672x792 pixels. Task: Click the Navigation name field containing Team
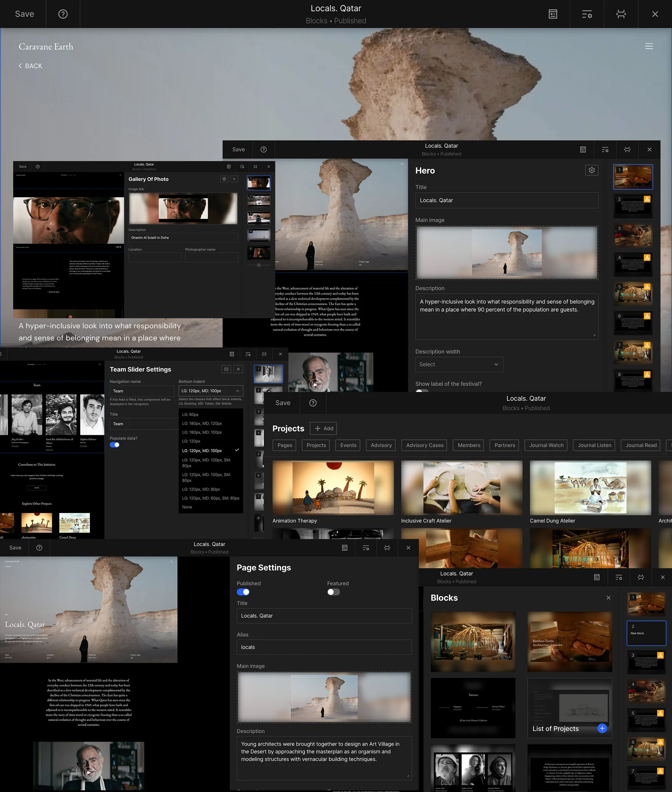(x=142, y=391)
